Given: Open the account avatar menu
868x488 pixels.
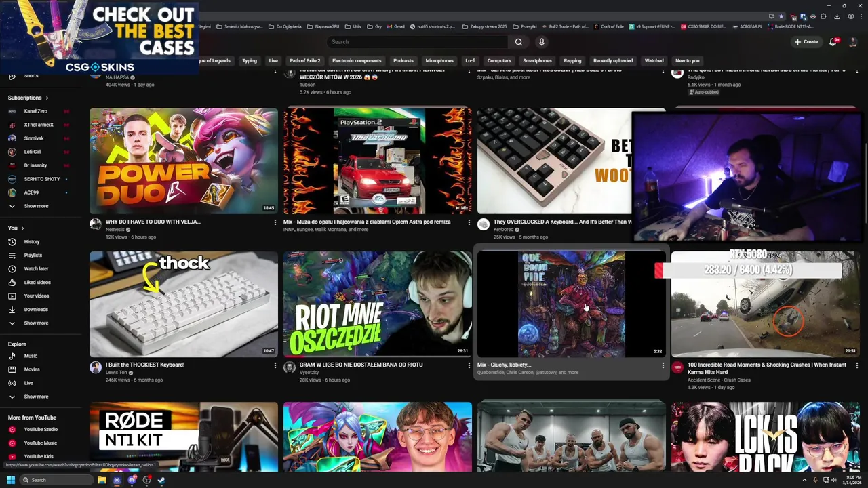Looking at the screenshot, I should click(853, 42).
